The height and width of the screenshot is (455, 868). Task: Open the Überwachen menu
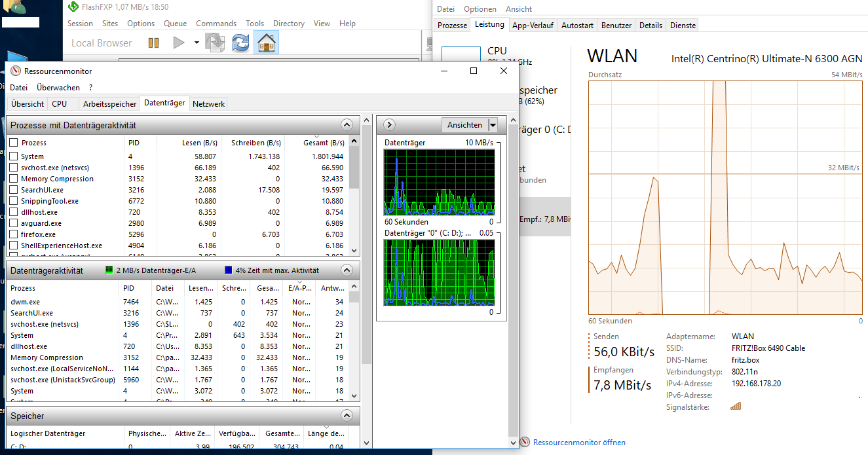tap(58, 88)
